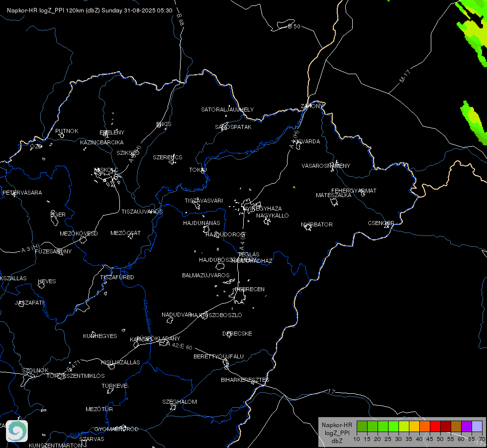Viewport: 487px width, 448px height.
Task: Click the DEBRECEN city label
Action: 250,289
